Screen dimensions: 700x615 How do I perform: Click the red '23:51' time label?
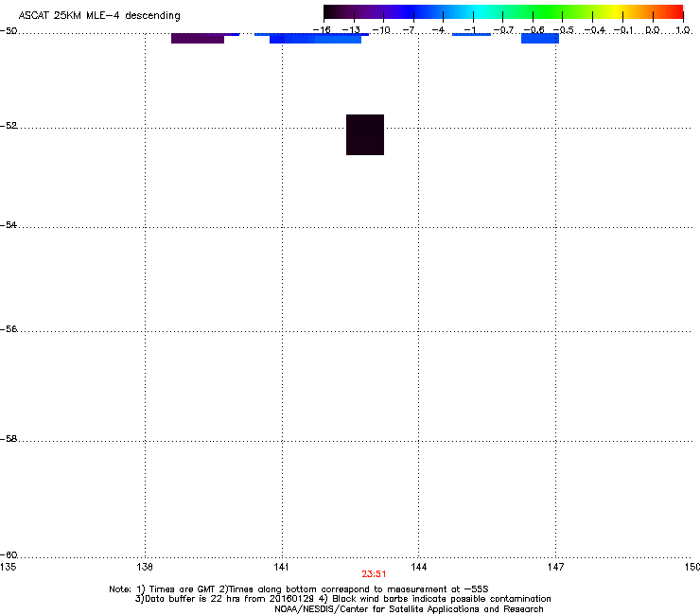(x=374, y=574)
